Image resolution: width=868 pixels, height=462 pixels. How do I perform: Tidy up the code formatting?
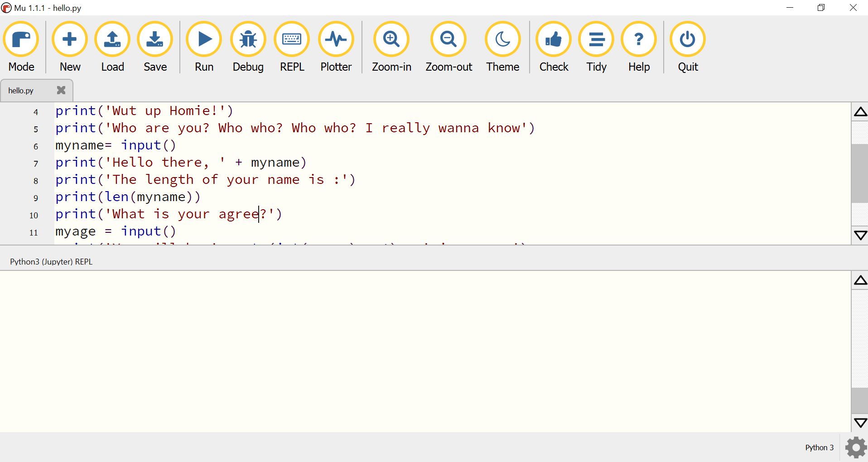pyautogui.click(x=596, y=47)
